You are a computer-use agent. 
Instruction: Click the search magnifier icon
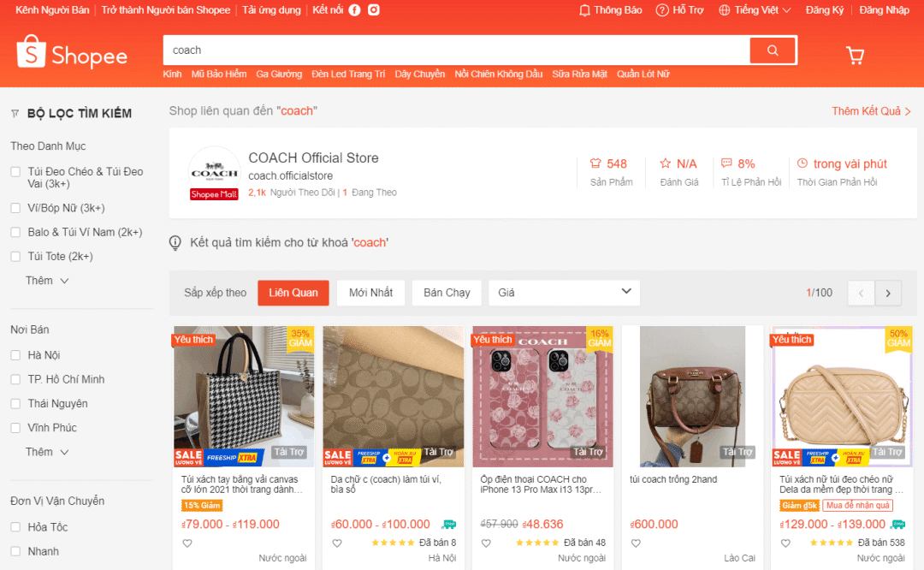point(773,50)
